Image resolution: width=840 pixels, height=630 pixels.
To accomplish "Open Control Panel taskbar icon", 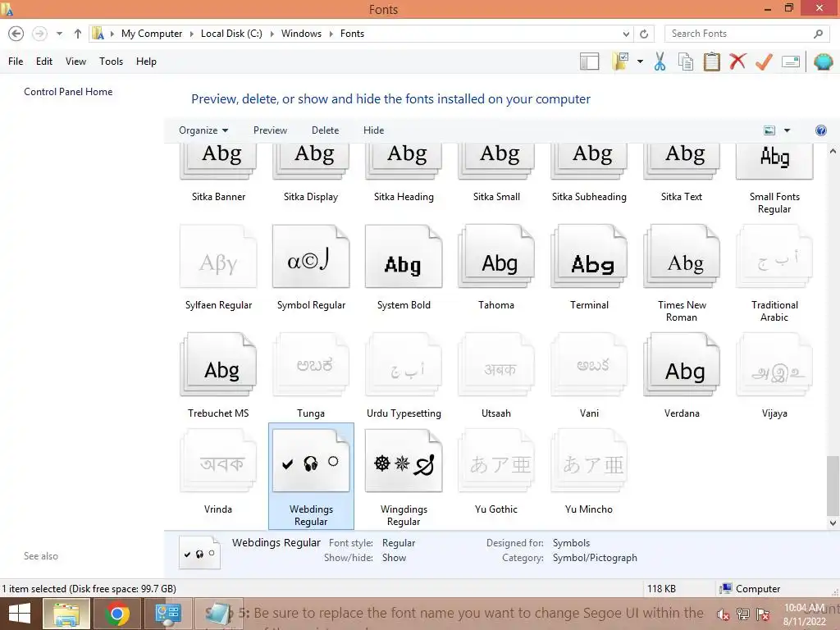I will (x=167, y=614).
